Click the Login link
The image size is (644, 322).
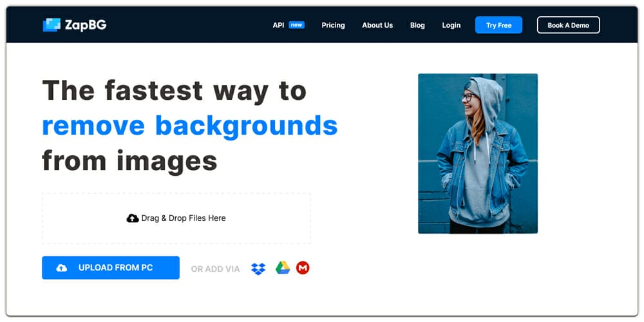point(451,25)
